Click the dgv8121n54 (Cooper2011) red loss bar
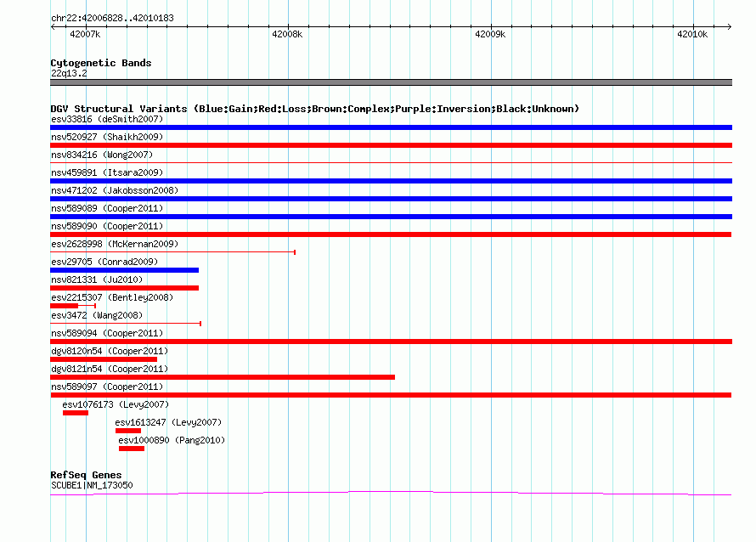 [223, 377]
